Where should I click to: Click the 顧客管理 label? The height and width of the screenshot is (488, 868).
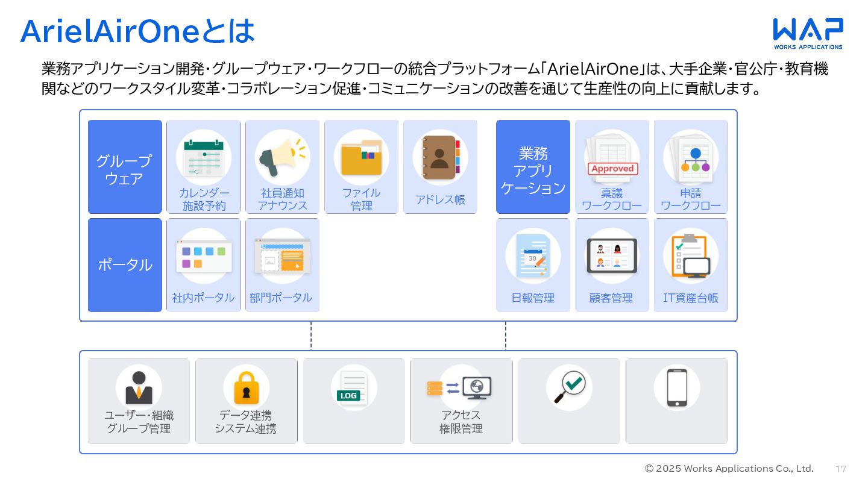coord(611,298)
